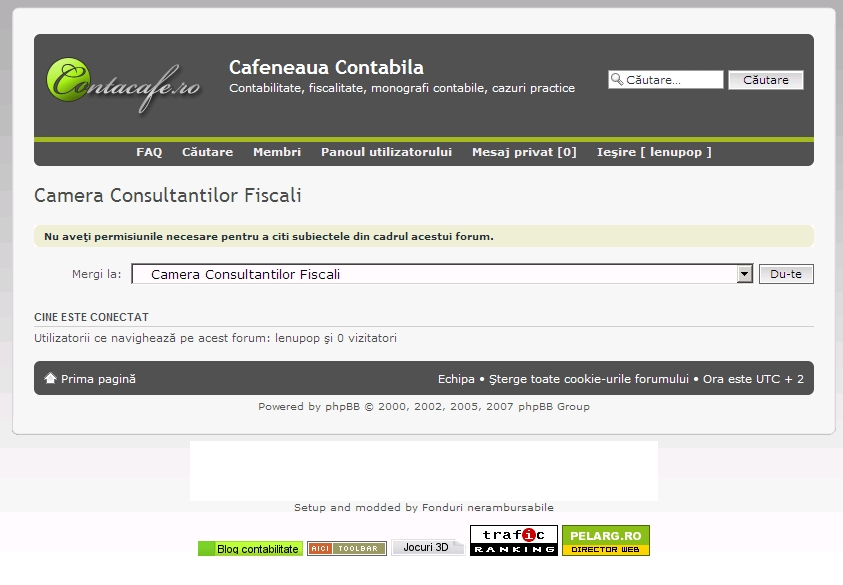Click the arrow on the forum jump selector

pos(743,273)
